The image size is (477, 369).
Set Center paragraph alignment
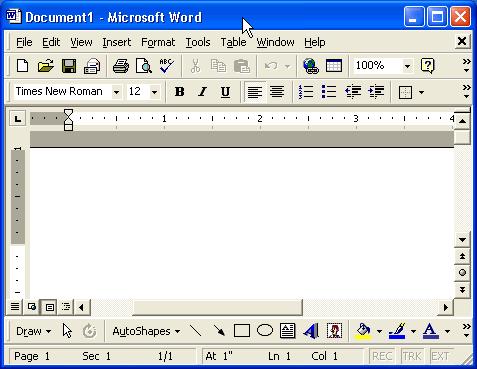277,92
